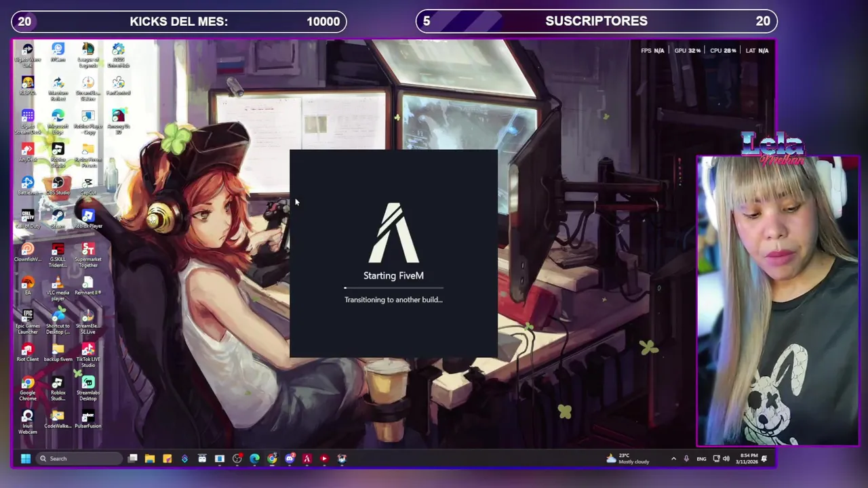Launch Google Chrome from the desktop
The height and width of the screenshot is (488, 868).
coord(27,388)
